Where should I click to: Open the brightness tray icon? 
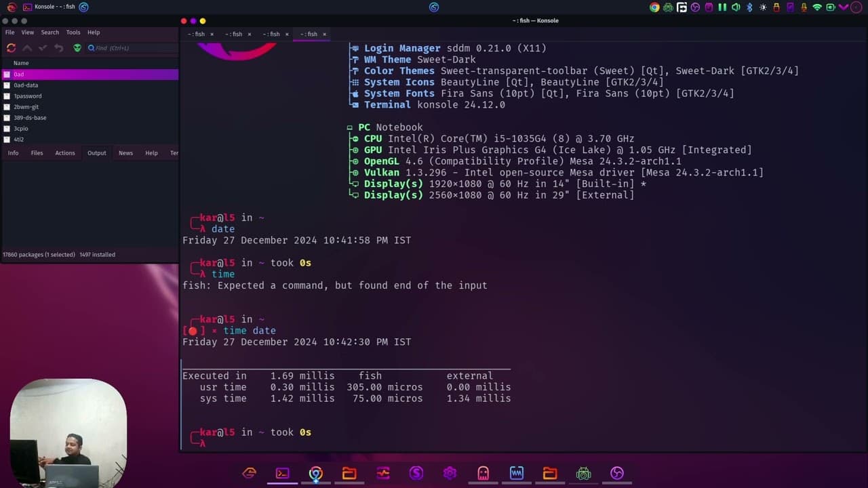pyautogui.click(x=763, y=7)
